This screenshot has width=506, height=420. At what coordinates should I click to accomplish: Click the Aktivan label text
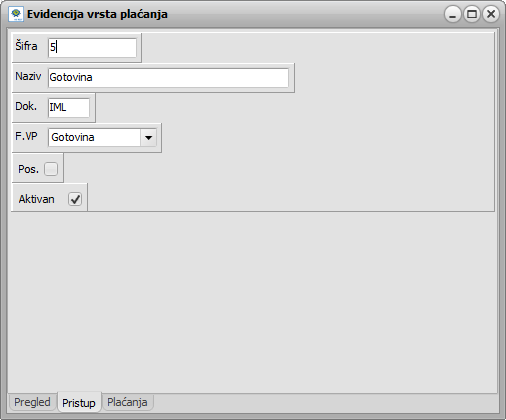tap(36, 199)
